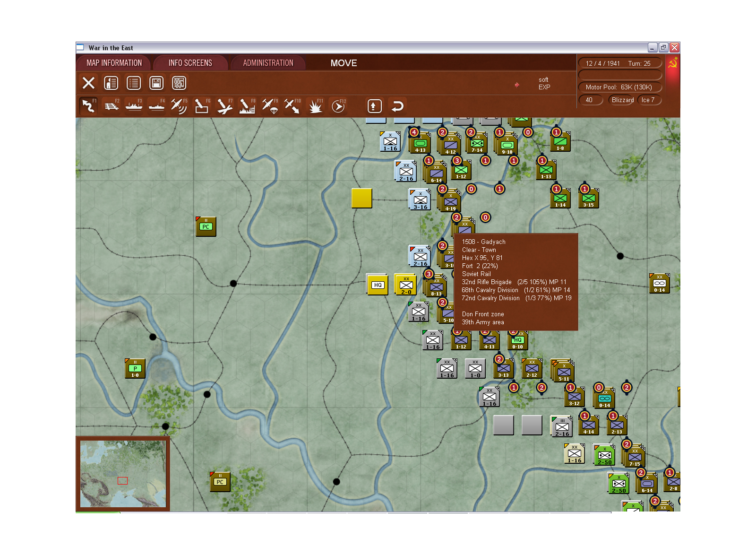Select the F3 naval transport ship icon
Image resolution: width=756 pixels, height=555 pixels.
point(134,106)
